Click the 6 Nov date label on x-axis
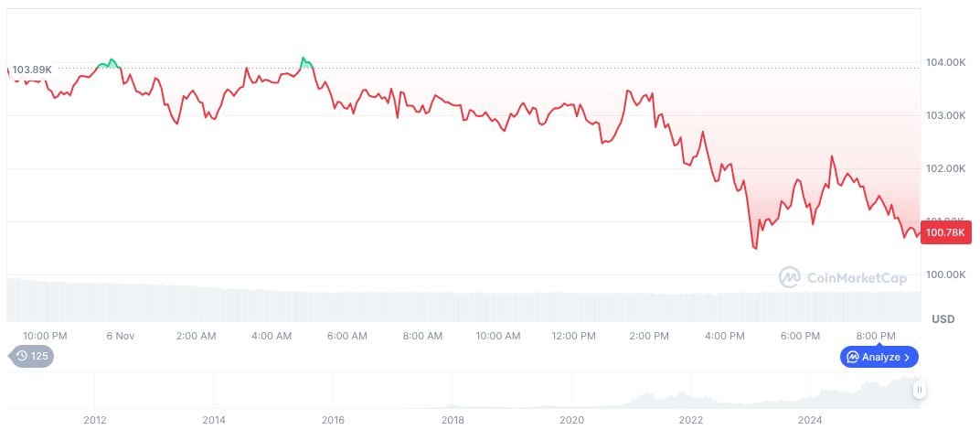Image resolution: width=980 pixels, height=430 pixels. pos(120,336)
